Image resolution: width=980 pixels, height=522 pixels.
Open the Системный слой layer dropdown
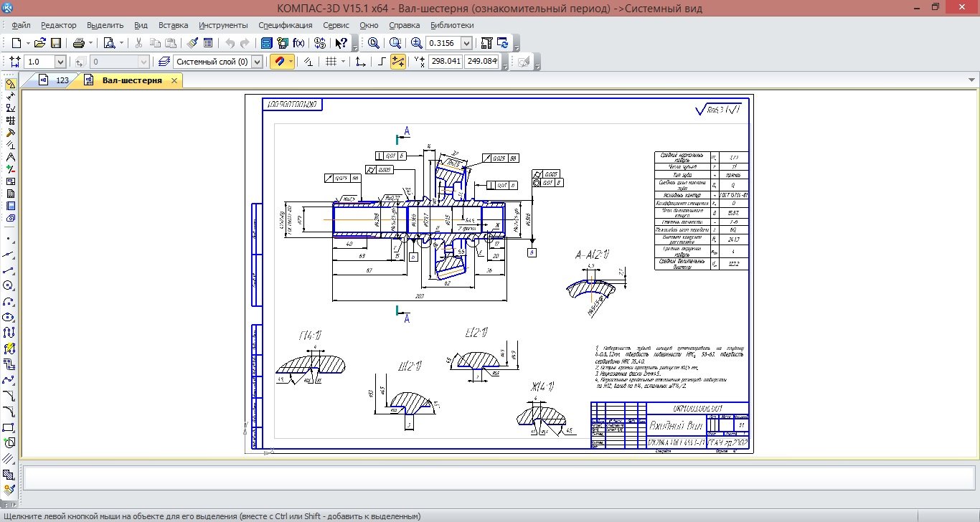click(258, 62)
